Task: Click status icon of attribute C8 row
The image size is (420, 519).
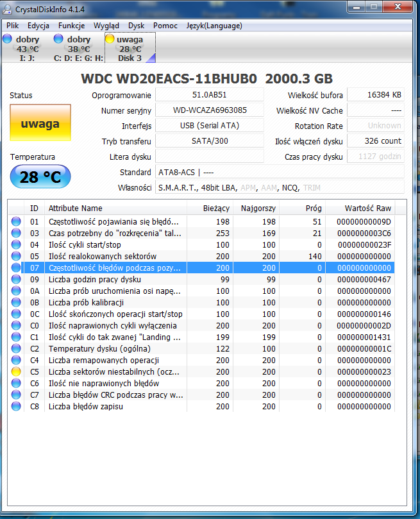Action: tap(16, 406)
